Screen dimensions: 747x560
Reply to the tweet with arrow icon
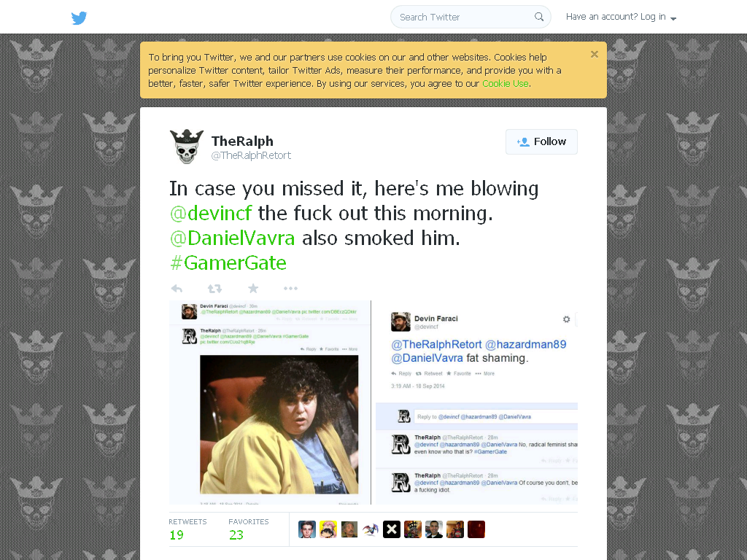(x=177, y=289)
